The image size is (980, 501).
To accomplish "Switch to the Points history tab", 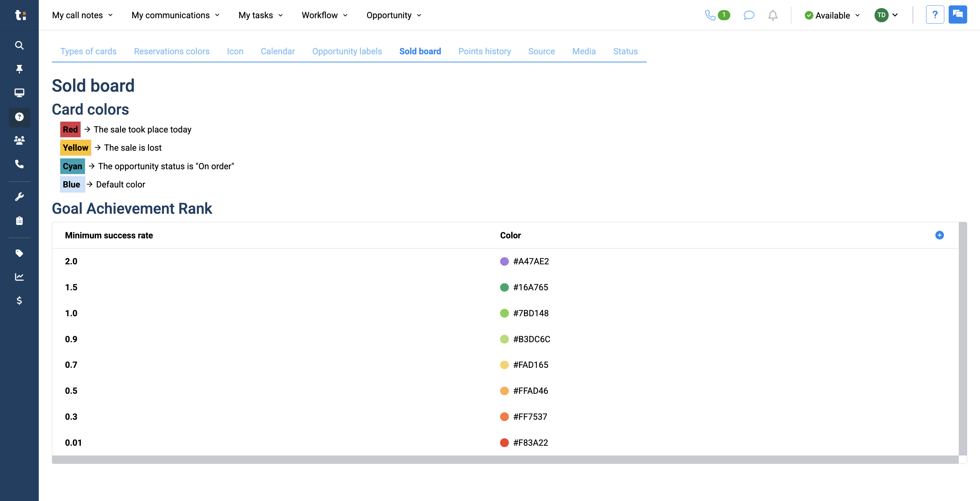I will [x=484, y=51].
